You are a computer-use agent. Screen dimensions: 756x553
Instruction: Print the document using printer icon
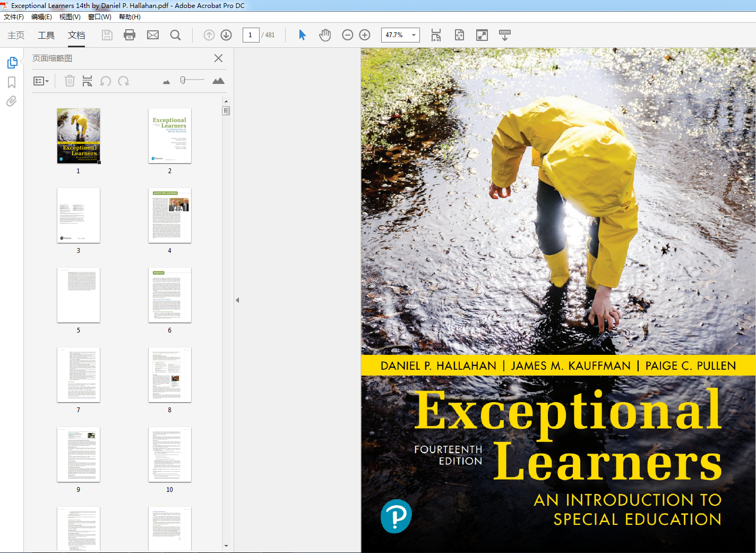pos(130,35)
